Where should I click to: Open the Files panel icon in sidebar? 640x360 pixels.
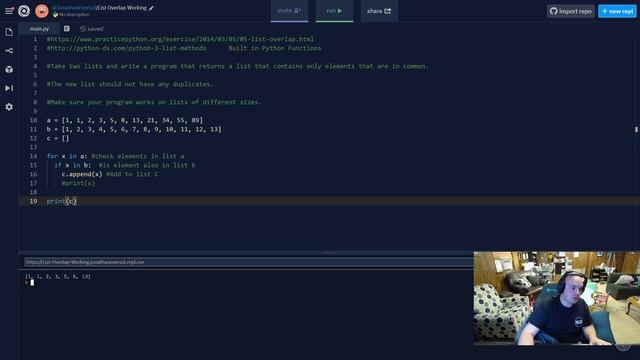[x=9, y=32]
